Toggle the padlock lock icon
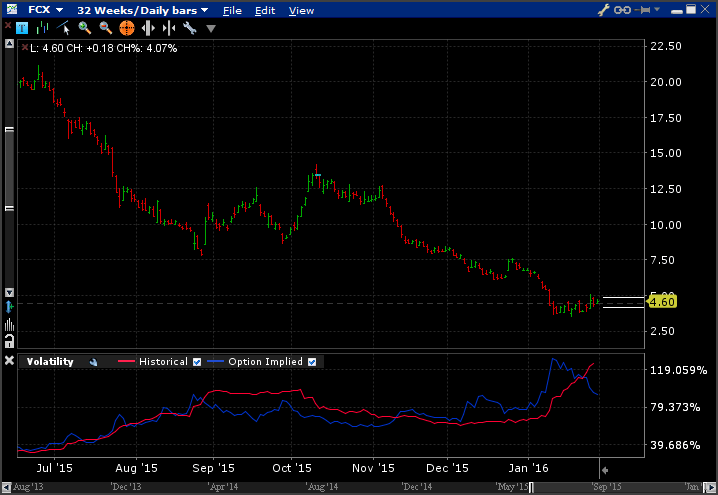 (9, 341)
